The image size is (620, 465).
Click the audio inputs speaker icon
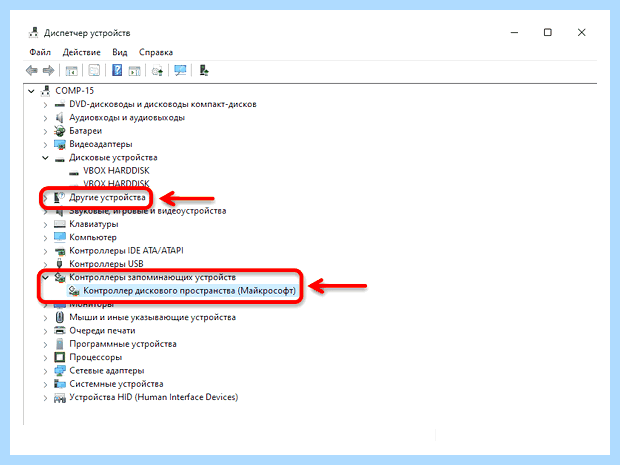(59, 117)
